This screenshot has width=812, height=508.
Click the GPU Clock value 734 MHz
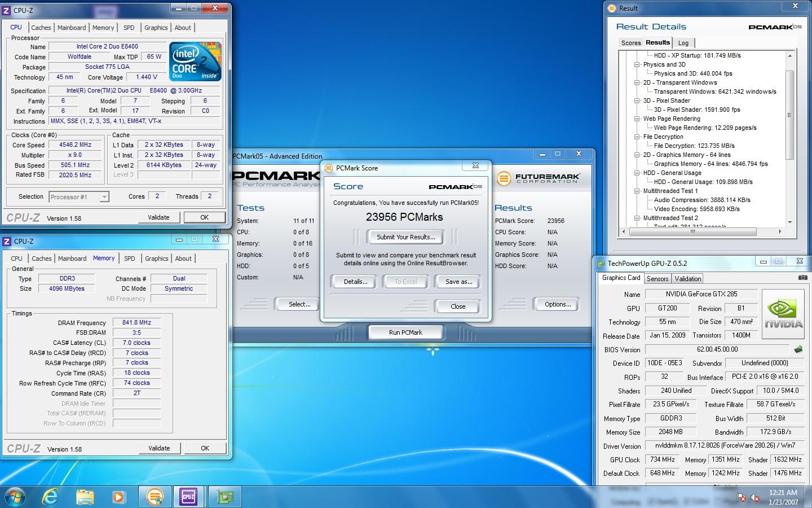[x=662, y=460]
